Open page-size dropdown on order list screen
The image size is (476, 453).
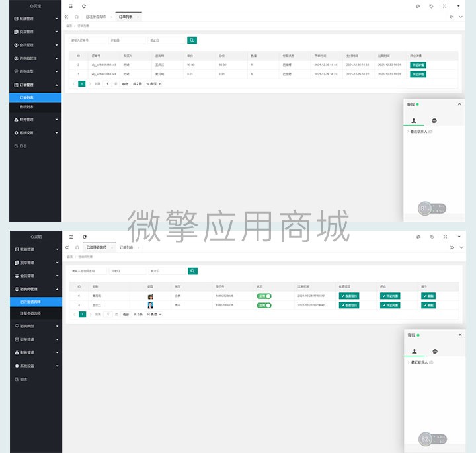(x=153, y=84)
